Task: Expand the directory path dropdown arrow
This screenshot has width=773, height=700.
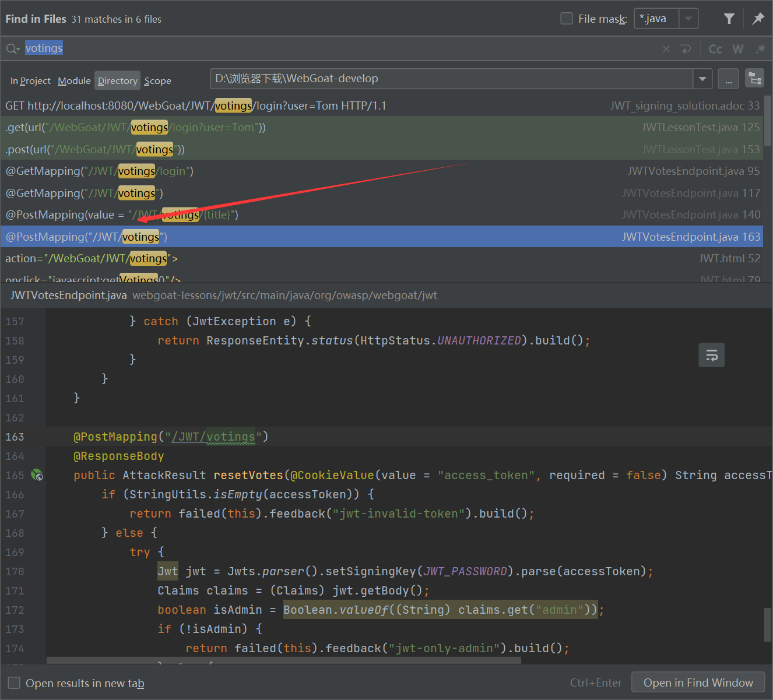Action: (702, 79)
